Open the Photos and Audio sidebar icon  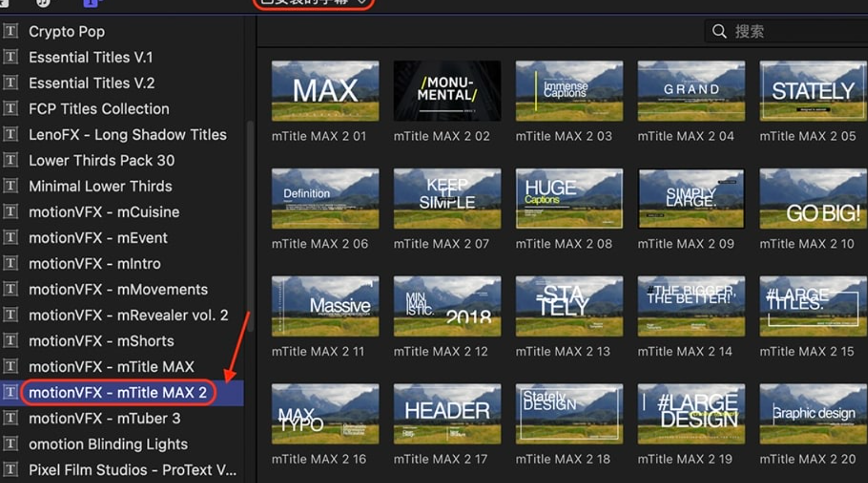[x=44, y=3]
